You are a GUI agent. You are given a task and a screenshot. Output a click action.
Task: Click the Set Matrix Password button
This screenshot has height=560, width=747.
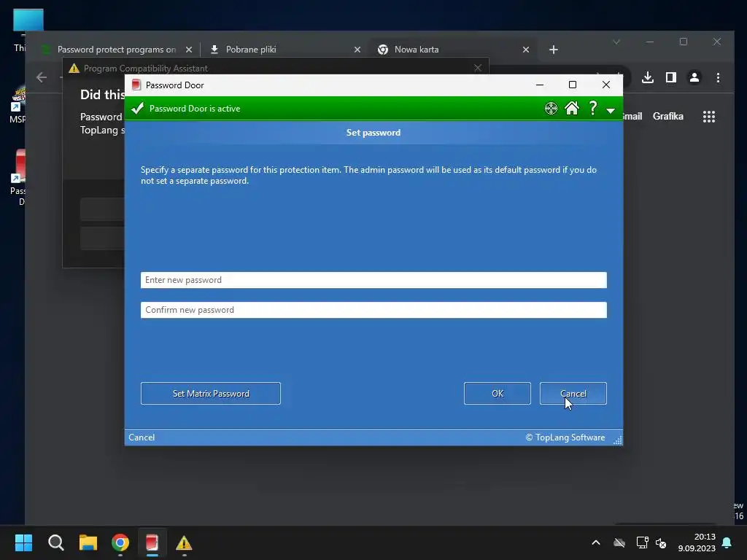(x=211, y=393)
